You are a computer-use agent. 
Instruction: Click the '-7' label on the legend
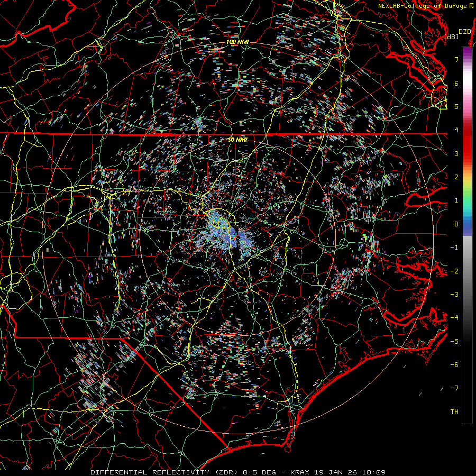[454, 388]
